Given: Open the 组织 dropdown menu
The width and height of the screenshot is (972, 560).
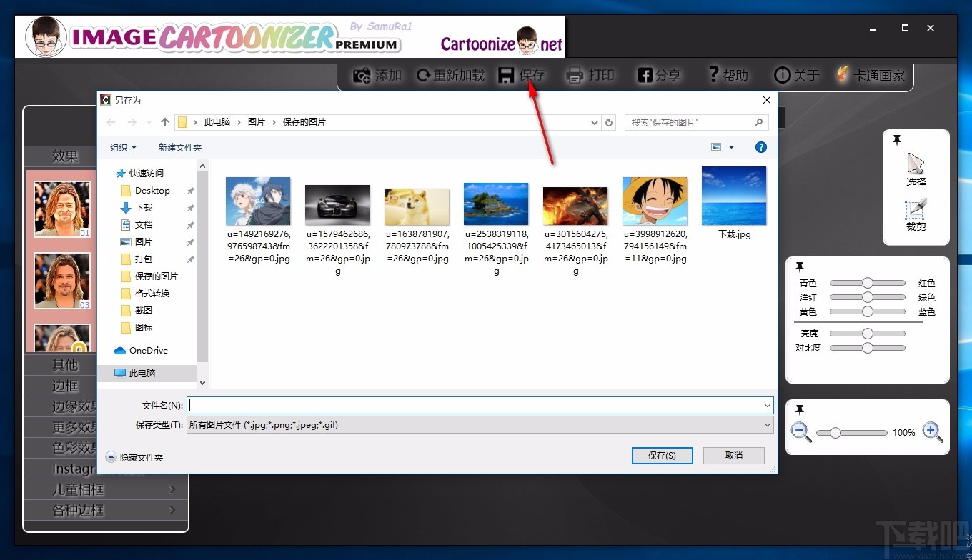Looking at the screenshot, I should tap(123, 147).
